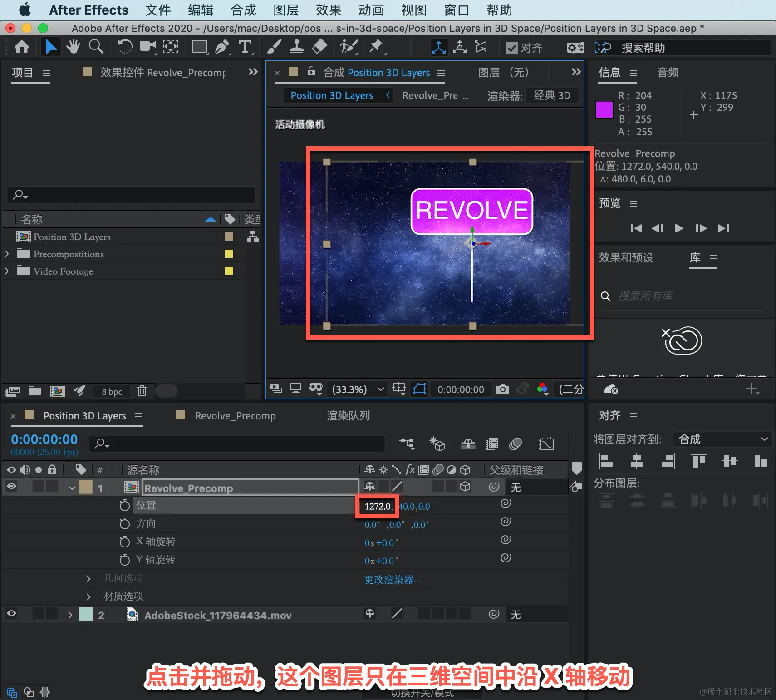
Task: Toggle the Y 轴旋转 stopwatch
Action: (x=124, y=560)
